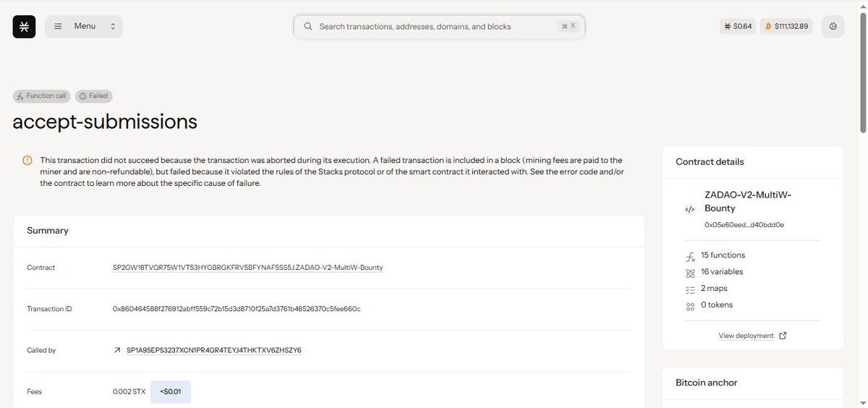Click the Stacks explorer logo
This screenshot has height=408, width=868.
click(24, 26)
